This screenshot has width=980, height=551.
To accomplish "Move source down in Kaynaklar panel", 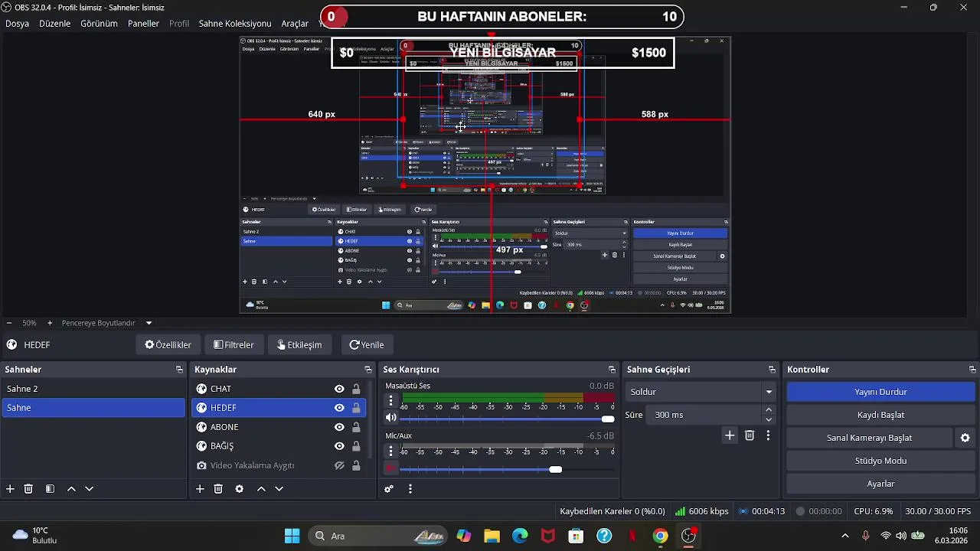I will coord(279,489).
